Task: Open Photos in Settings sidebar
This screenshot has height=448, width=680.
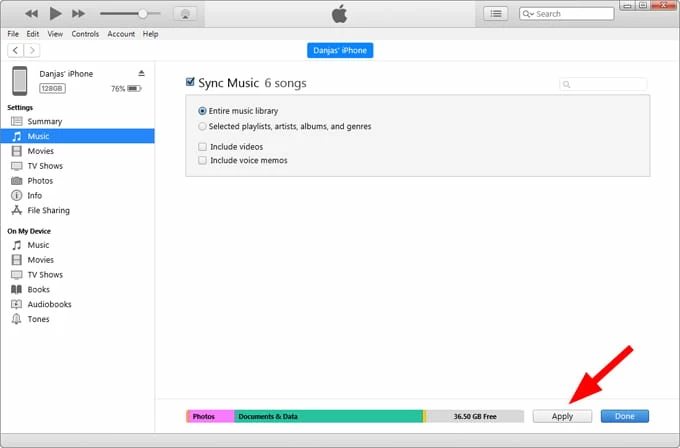Action: [40, 181]
